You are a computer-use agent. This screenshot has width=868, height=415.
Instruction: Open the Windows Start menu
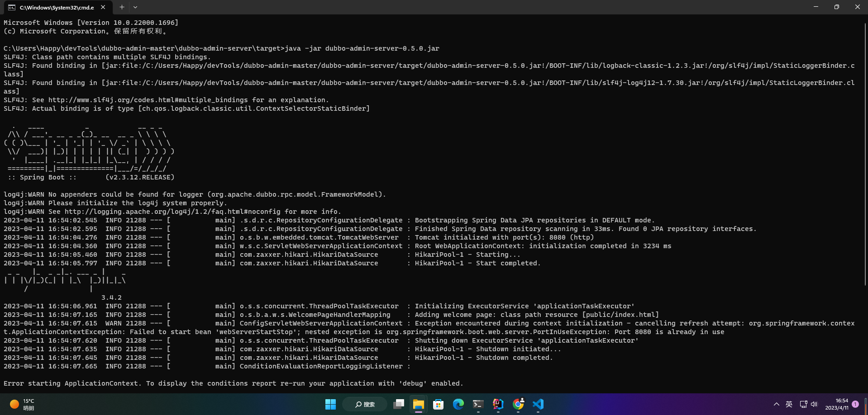pos(331,404)
